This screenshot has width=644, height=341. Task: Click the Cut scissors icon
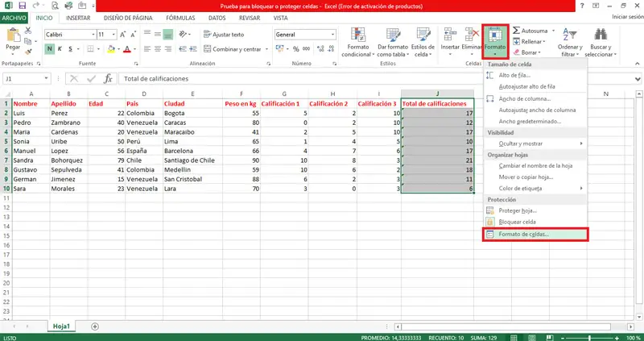pos(28,31)
